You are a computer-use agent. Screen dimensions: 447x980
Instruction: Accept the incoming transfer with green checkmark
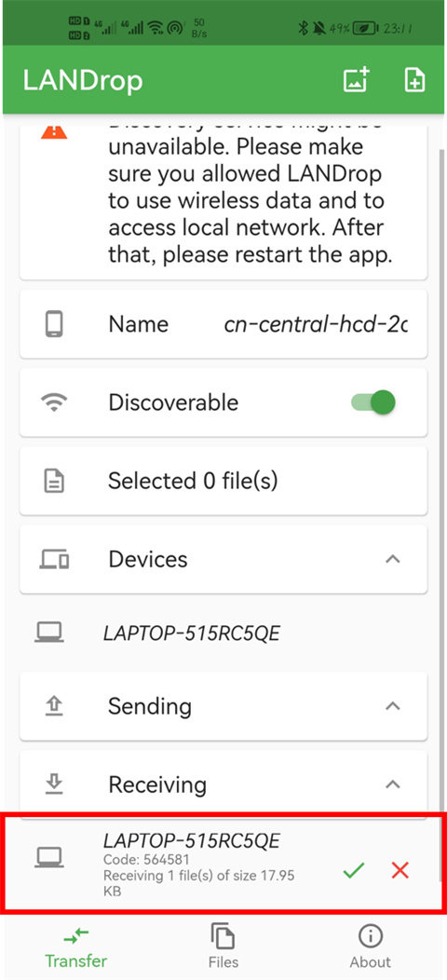(354, 869)
